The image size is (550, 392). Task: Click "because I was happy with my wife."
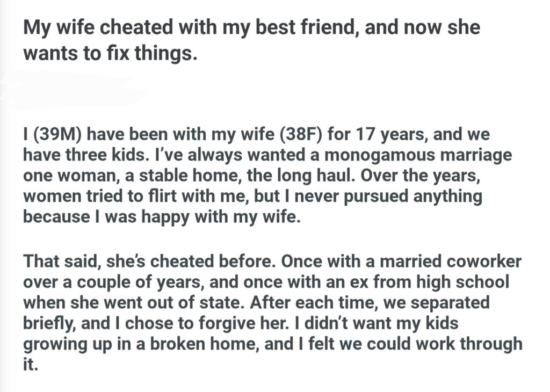[x=159, y=217]
